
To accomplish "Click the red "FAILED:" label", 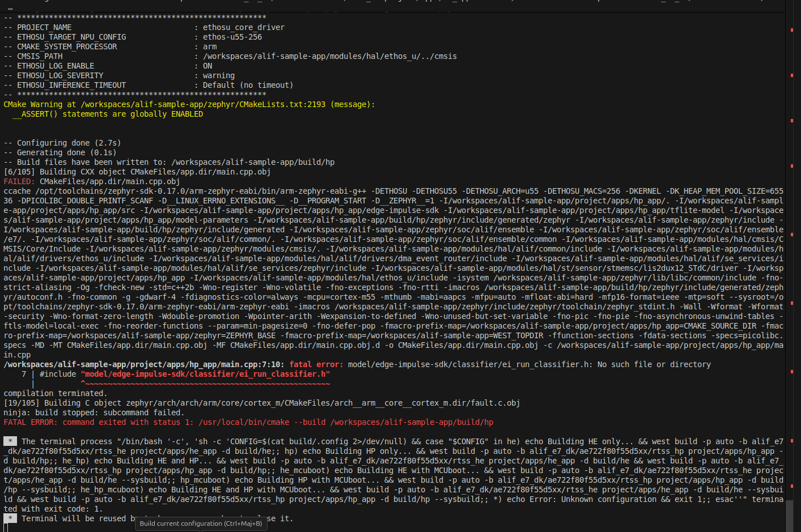I will click(x=19, y=181).
